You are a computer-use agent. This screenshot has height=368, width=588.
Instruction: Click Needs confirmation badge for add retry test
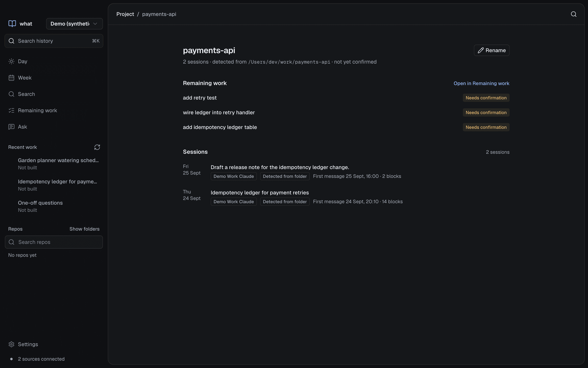point(486,98)
